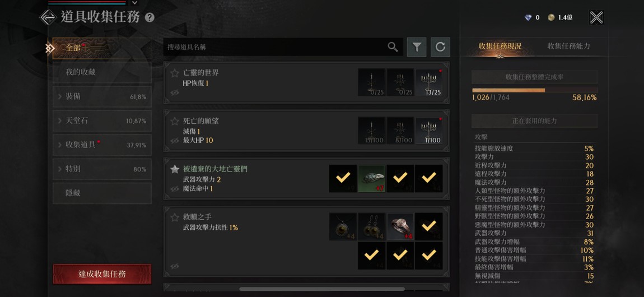
Task: Click the blue diamond currency icon
Action: tap(528, 18)
